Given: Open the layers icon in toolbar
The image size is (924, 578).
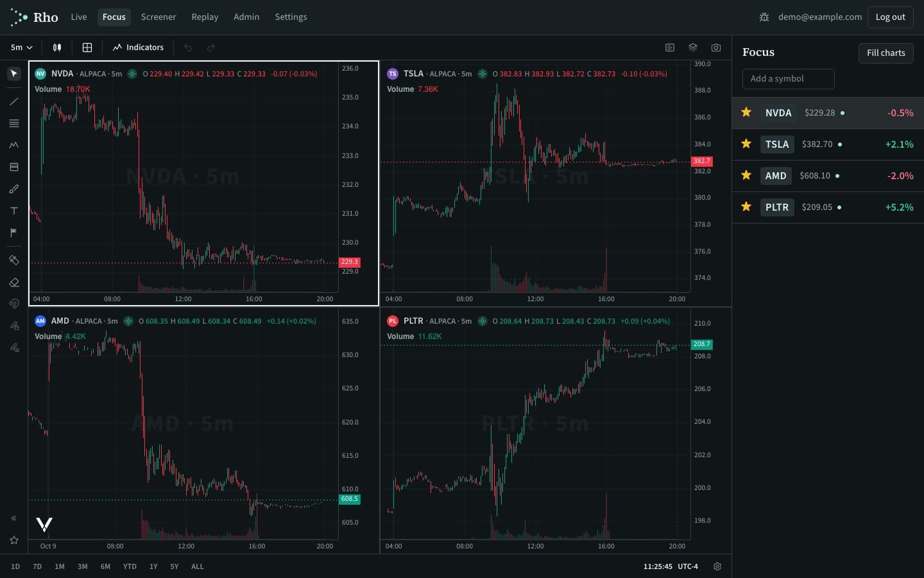Looking at the screenshot, I should [693, 48].
